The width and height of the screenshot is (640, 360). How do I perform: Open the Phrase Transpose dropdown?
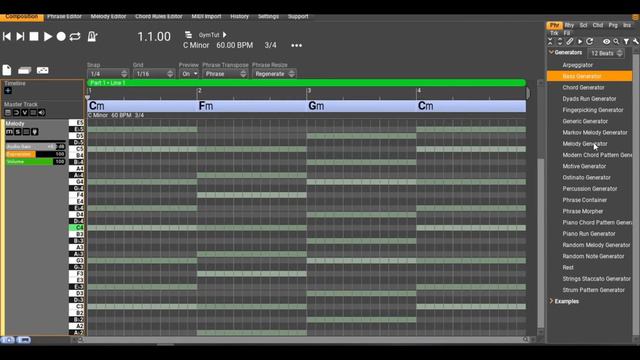(x=225, y=74)
